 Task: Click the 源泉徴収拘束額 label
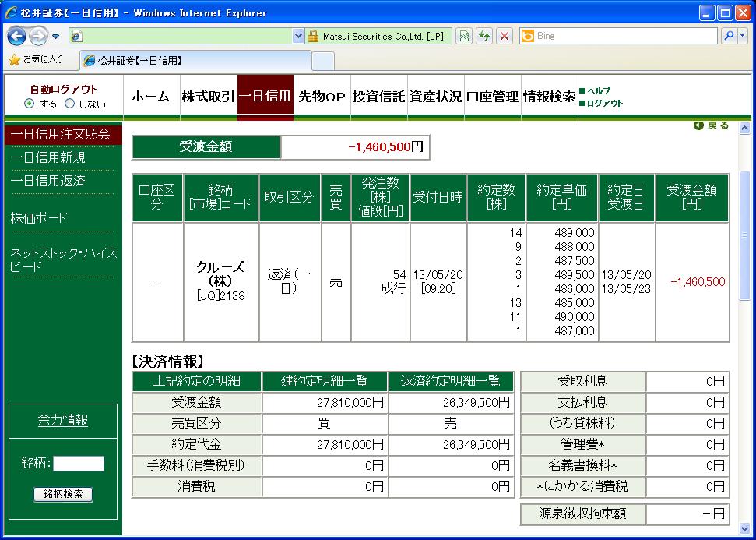point(583,514)
